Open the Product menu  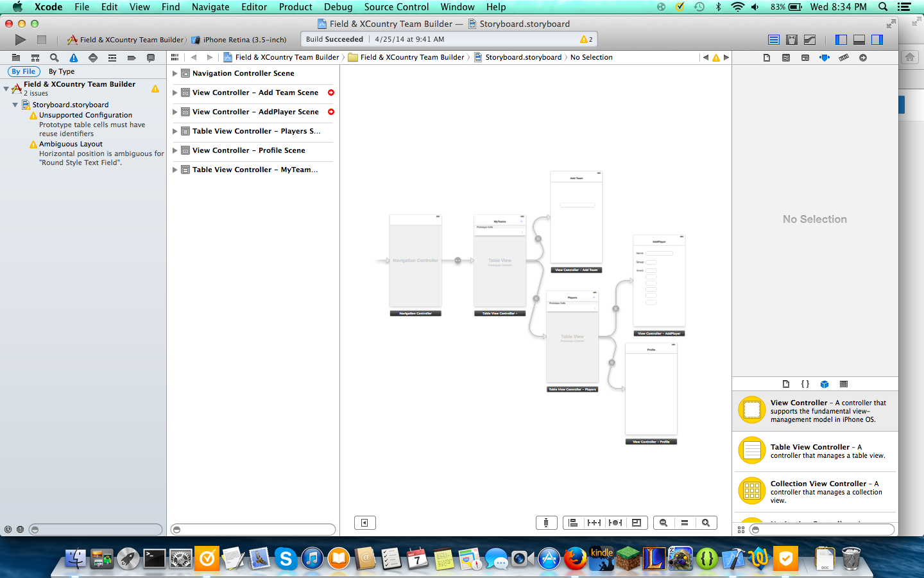click(x=295, y=7)
